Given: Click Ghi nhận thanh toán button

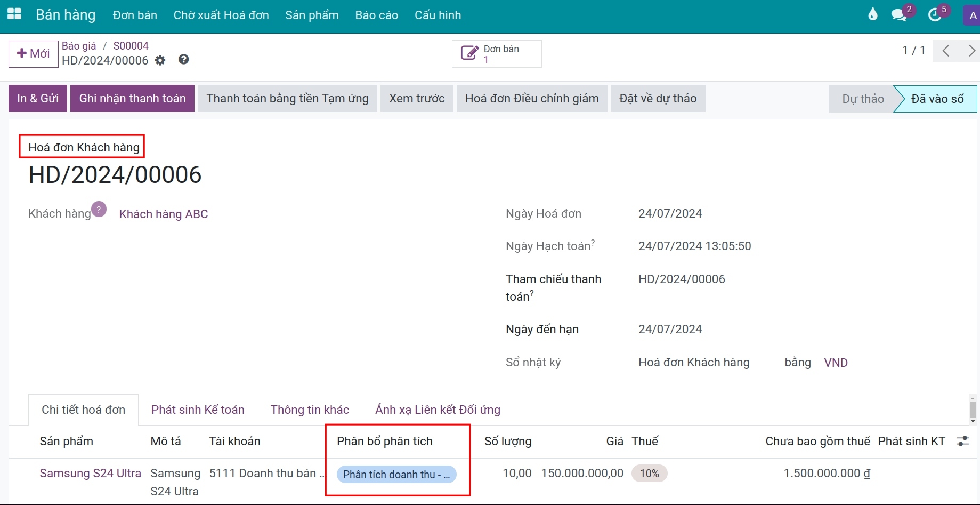Looking at the screenshot, I should [132, 98].
